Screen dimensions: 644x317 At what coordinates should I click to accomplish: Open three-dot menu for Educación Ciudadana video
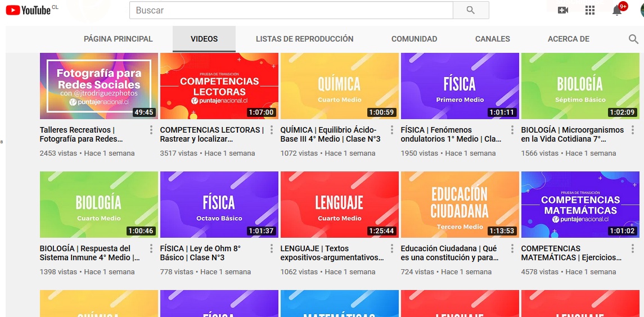pyautogui.click(x=512, y=249)
